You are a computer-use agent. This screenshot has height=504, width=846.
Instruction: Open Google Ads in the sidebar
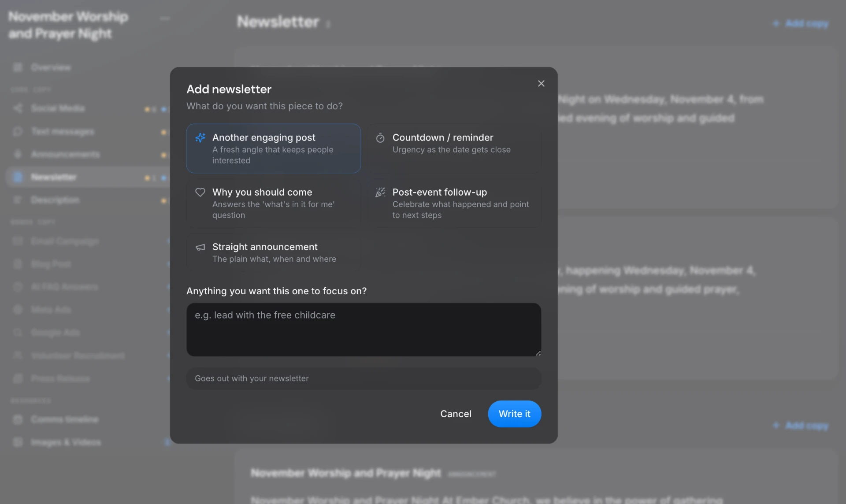(88, 333)
